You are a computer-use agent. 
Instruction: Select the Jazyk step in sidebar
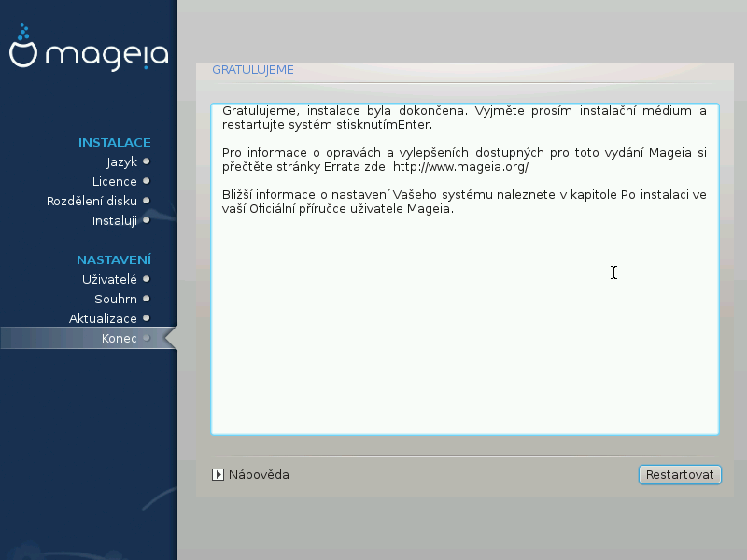click(x=122, y=161)
